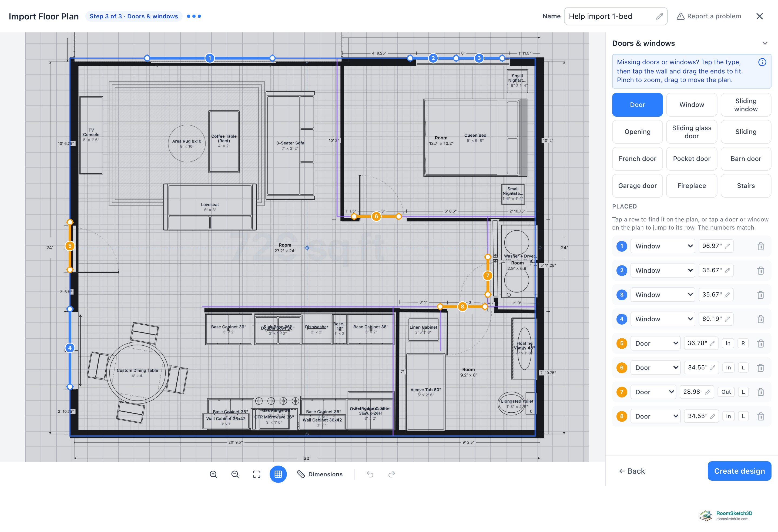Open type dropdown for row 3 Window
The image size is (778, 532).
pos(662,295)
